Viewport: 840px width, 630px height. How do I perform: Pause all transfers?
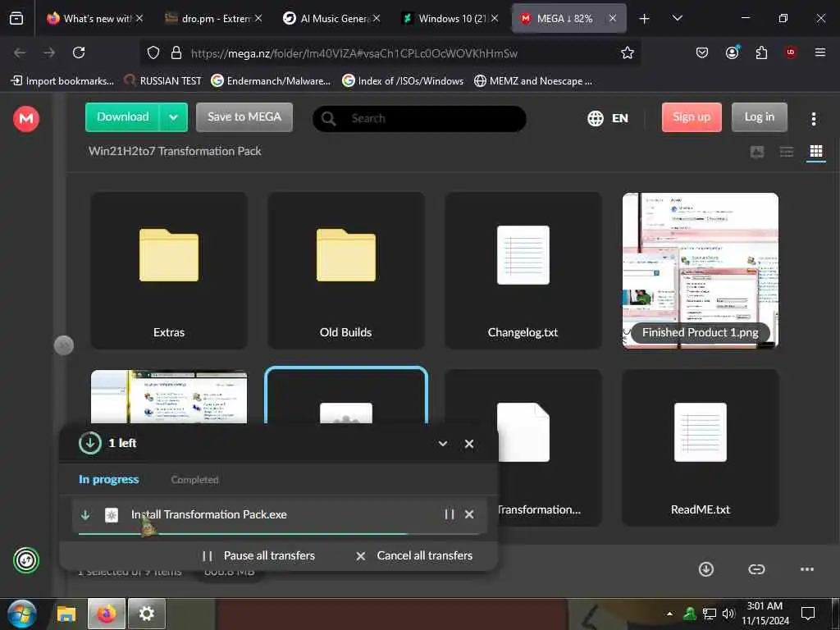click(258, 555)
